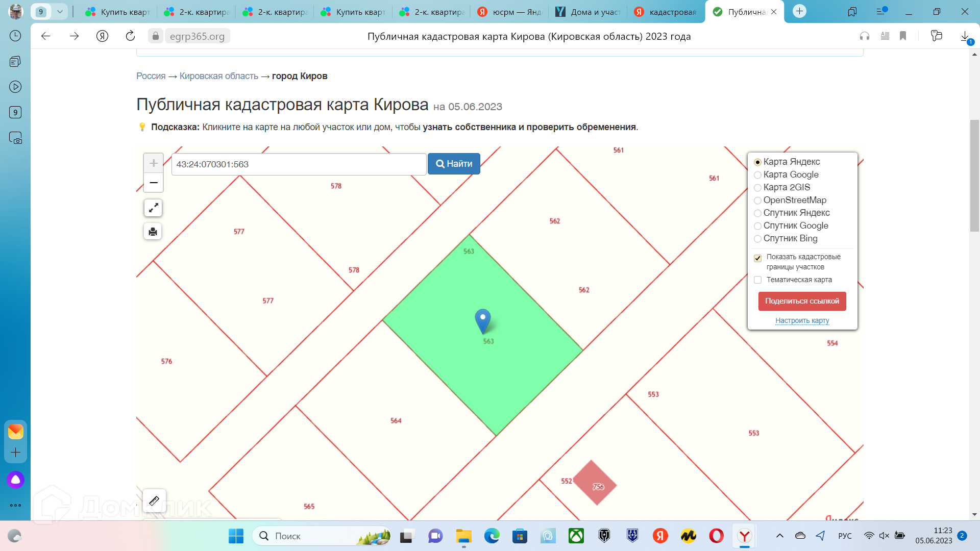The image size is (980, 551).
Task: Switch to юсрм Яндекс tab
Action: click(x=510, y=12)
